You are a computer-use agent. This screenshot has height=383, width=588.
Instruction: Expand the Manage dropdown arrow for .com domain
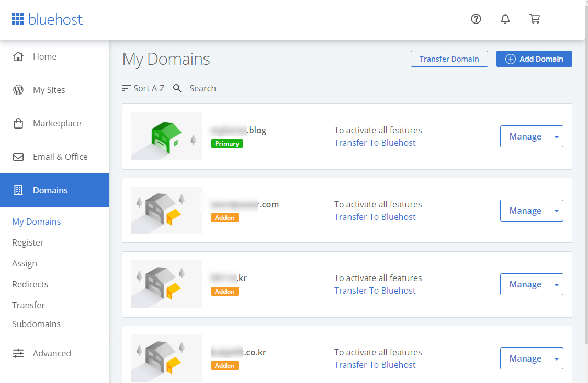click(x=557, y=211)
